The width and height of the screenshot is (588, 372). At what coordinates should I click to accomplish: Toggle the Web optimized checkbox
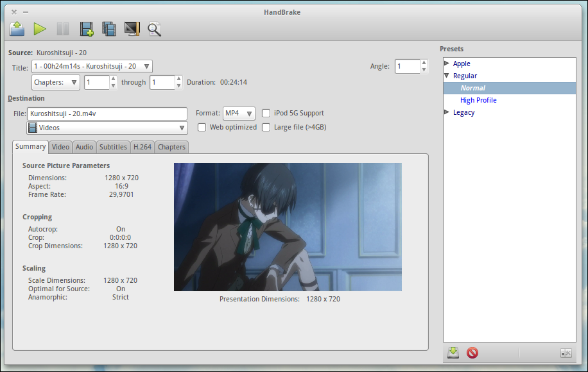[202, 128]
